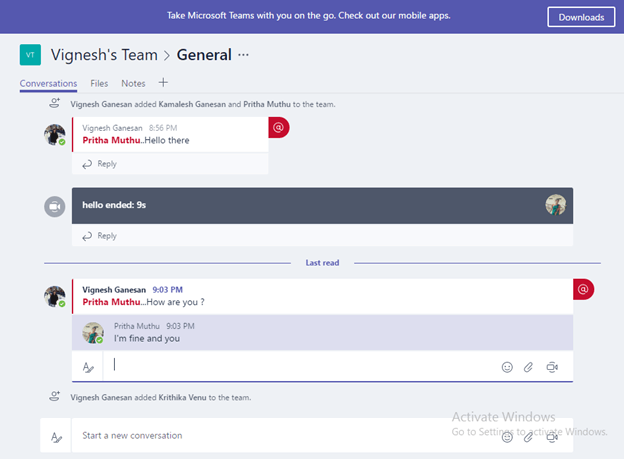
Task: Open the General channel more options ellipsis
Action: point(243,55)
